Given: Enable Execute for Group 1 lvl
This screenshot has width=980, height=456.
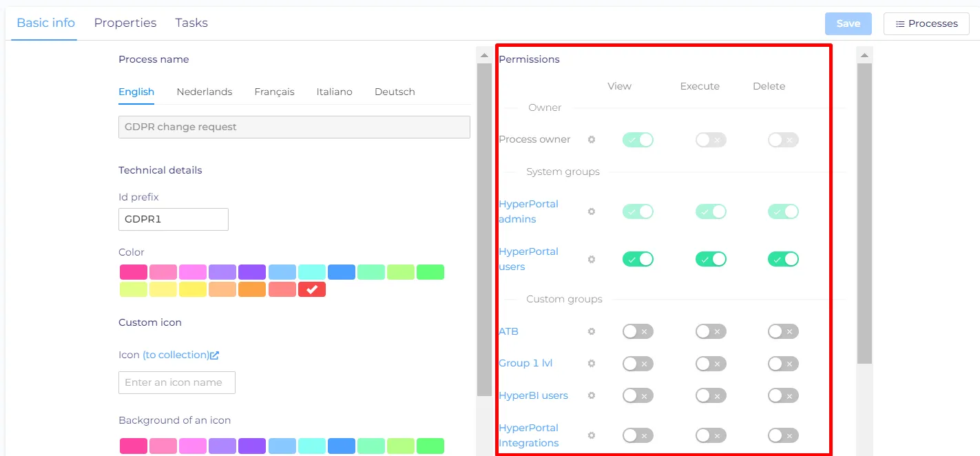Looking at the screenshot, I should coord(711,363).
